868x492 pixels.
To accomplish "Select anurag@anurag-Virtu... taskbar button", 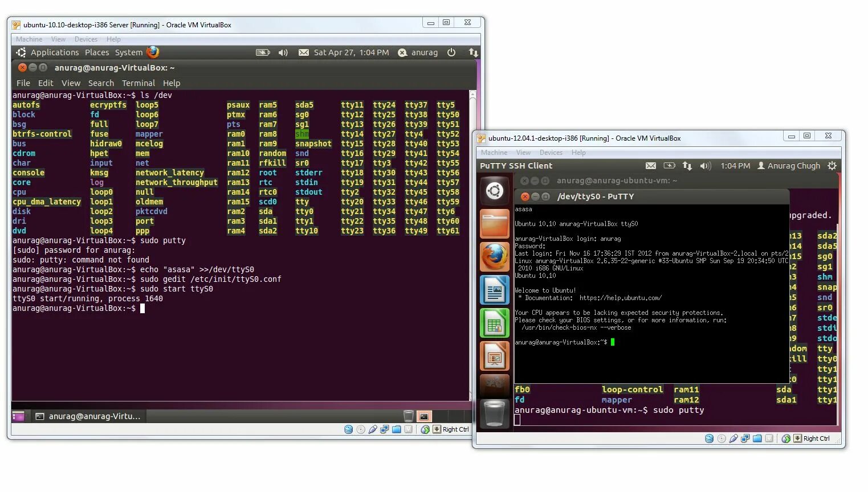I will (88, 416).
